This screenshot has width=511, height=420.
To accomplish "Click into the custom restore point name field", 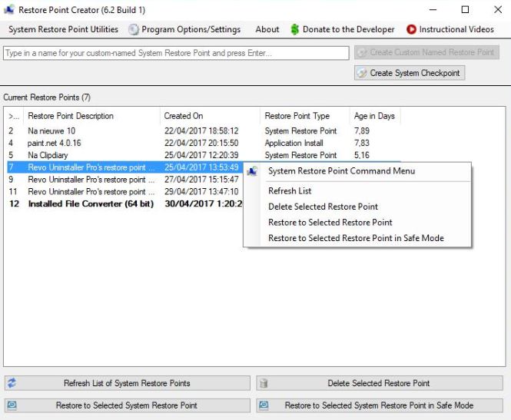I will click(x=177, y=54).
